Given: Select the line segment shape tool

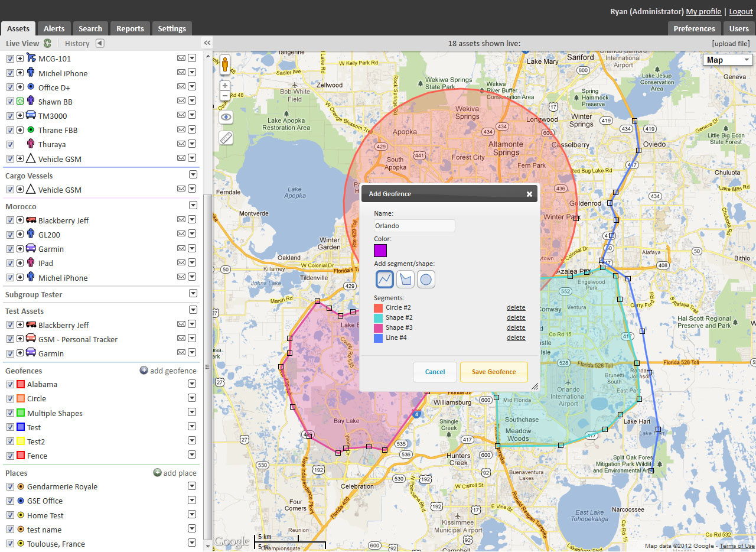Looking at the screenshot, I should [x=384, y=278].
